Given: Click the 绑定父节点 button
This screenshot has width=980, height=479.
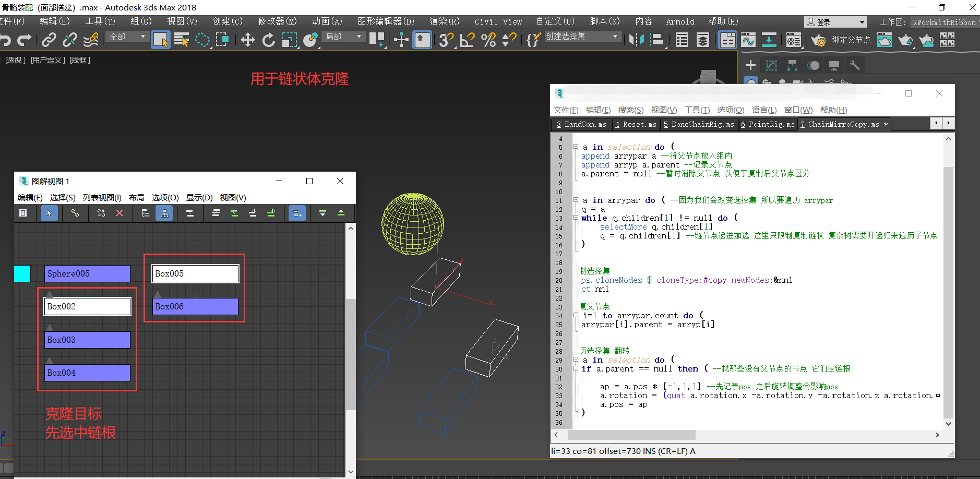Looking at the screenshot, I should click(x=851, y=40).
